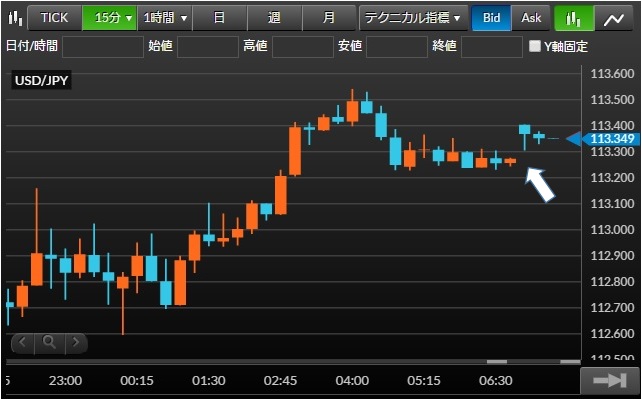
Task: Enable the Y軸固定 checkbox
Action: coord(535,46)
